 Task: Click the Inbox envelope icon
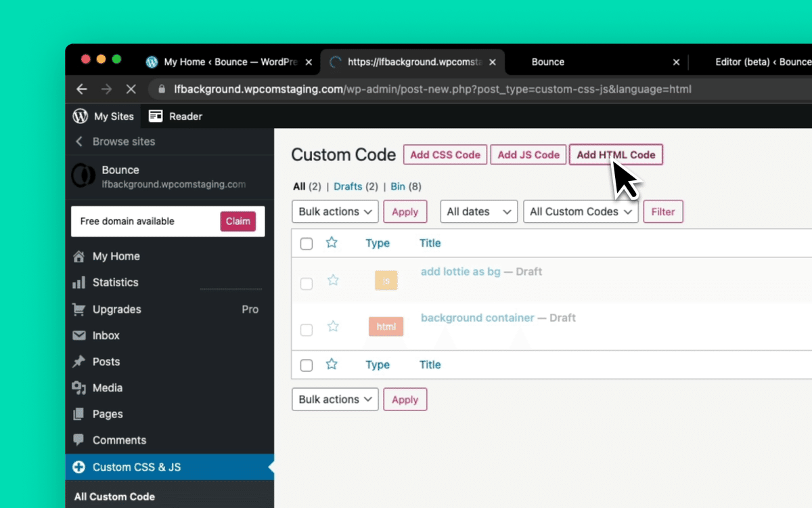click(79, 335)
